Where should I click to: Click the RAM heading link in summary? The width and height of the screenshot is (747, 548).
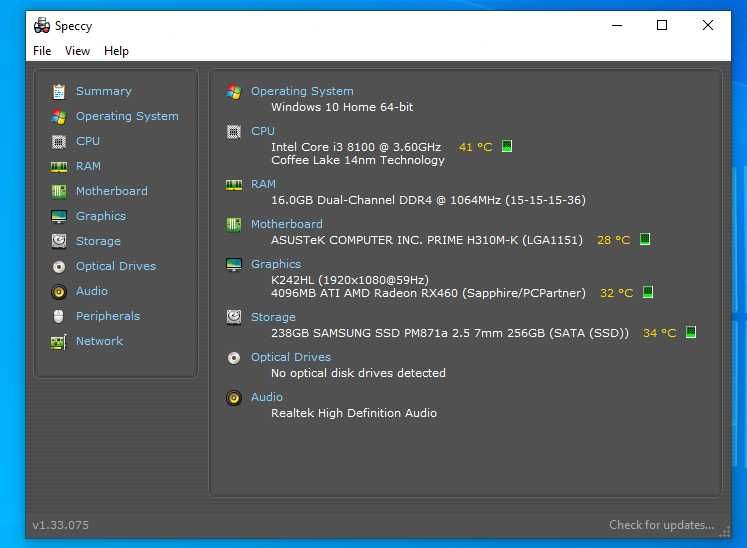pos(263,184)
